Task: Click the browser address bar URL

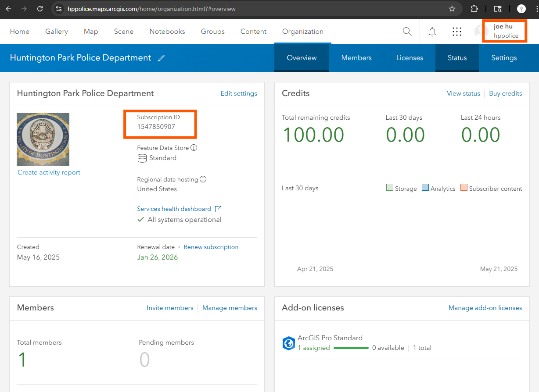Action: click(151, 9)
